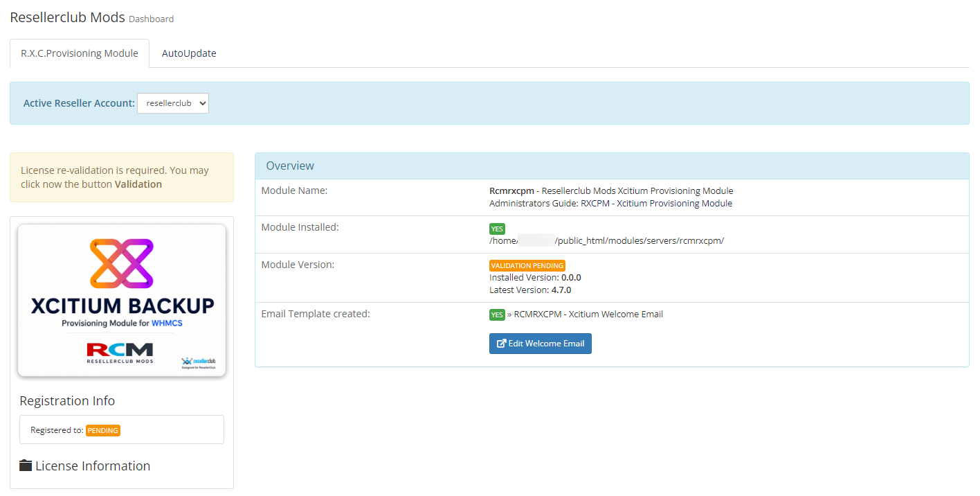Click the Overview panel header
This screenshot has height=496, width=980.
tap(612, 166)
